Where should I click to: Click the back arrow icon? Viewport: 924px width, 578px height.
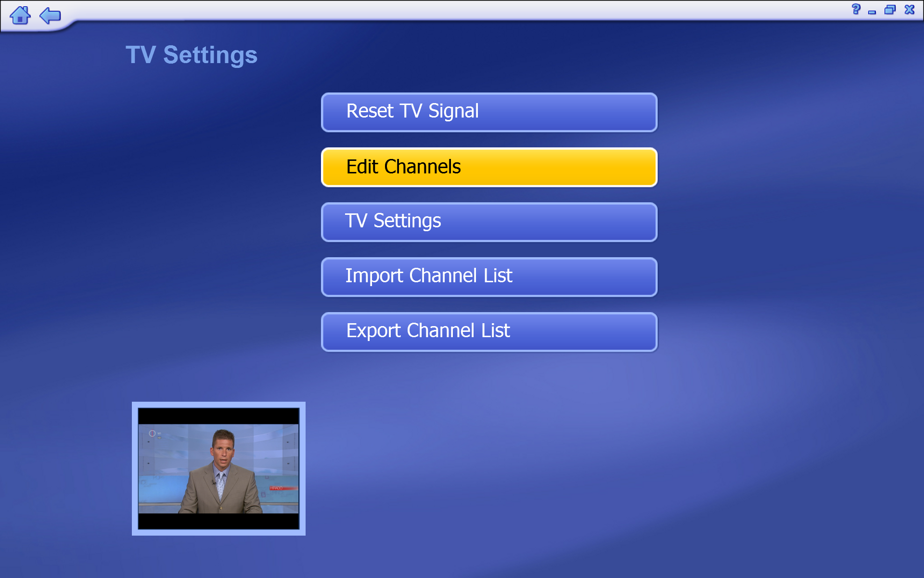point(50,15)
